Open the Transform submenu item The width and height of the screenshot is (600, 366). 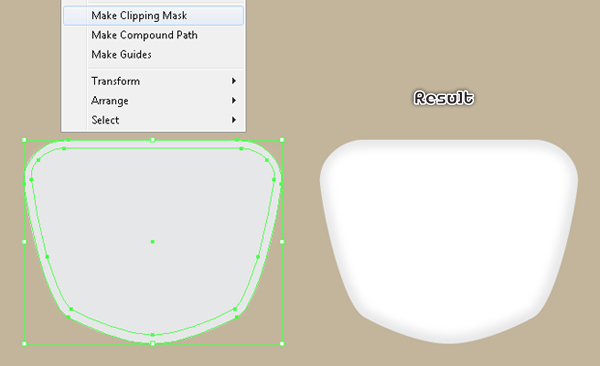click(x=153, y=81)
